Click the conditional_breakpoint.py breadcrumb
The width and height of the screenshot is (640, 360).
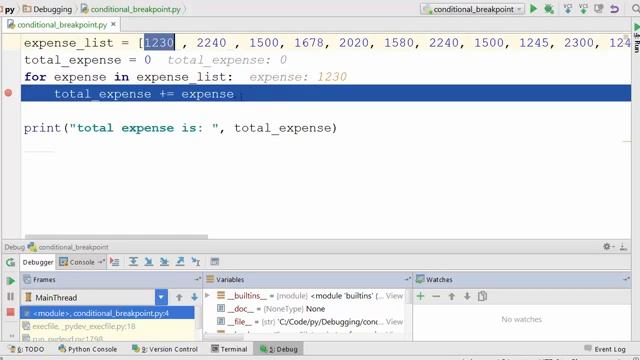click(131, 9)
